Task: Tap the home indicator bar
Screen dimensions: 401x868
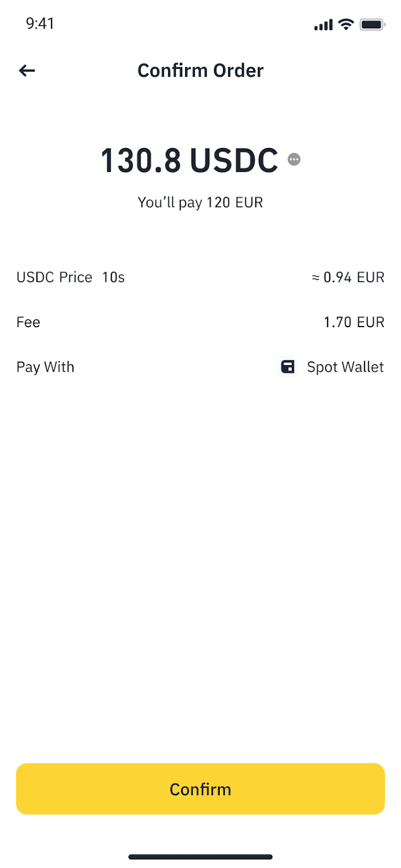Action: [x=200, y=857]
